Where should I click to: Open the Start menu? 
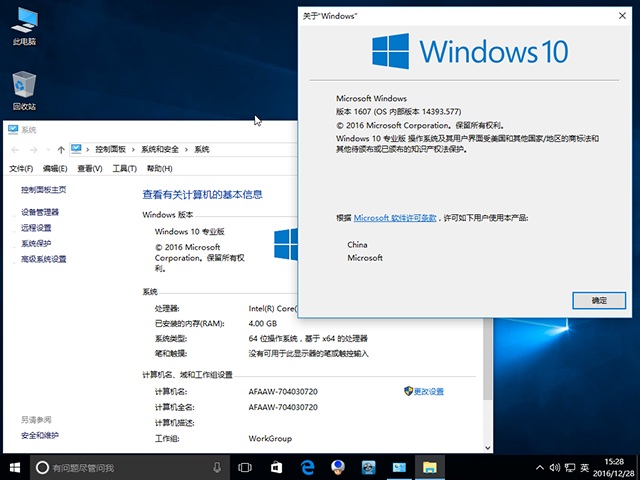[15, 467]
